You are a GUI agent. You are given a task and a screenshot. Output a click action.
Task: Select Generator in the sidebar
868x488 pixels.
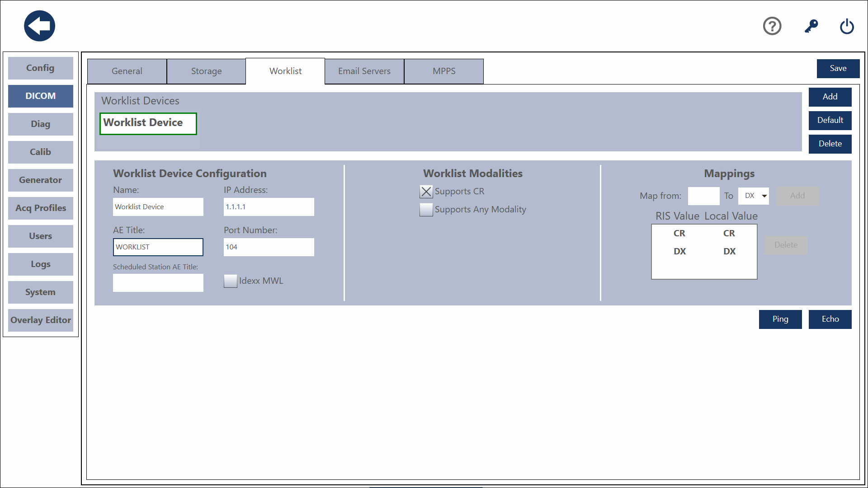pos(41,180)
